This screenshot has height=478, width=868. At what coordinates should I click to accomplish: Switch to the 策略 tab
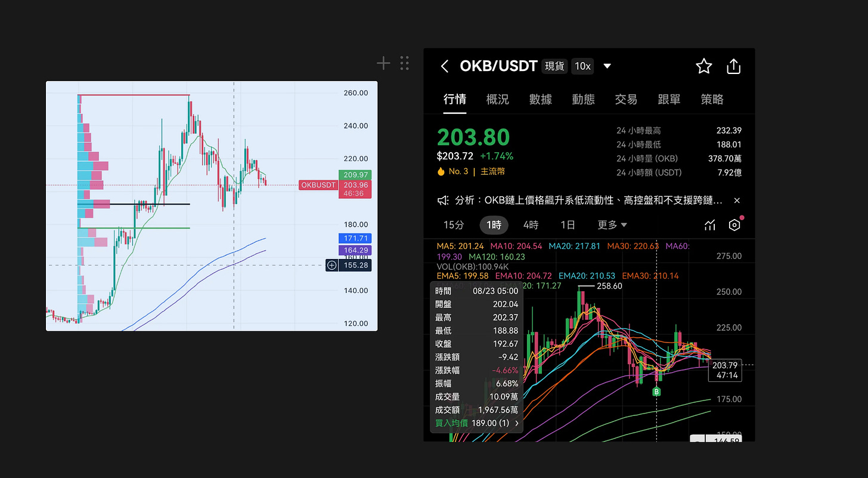click(712, 100)
